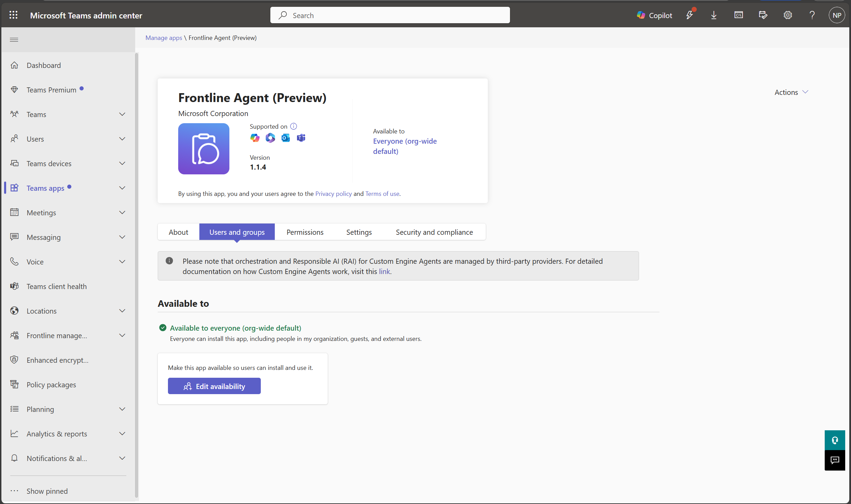Screen dimensions: 851x504
Task: Open the headset support widget
Action: [x=835, y=440]
